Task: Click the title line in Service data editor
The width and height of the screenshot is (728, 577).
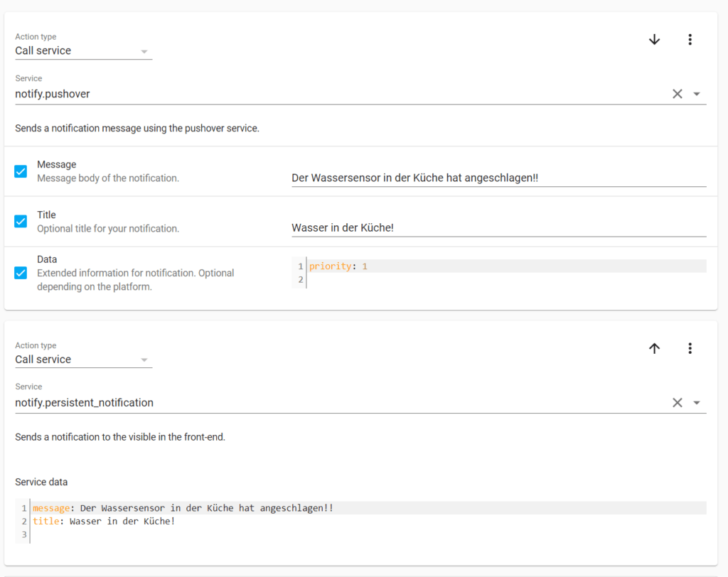Action: (x=369, y=522)
